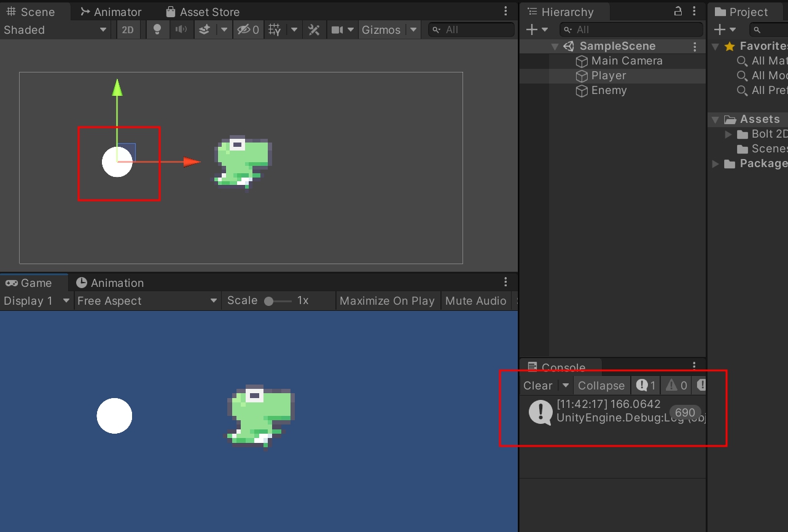This screenshot has width=788, height=532.
Task: Click the Scene view search field
Action: coord(472,29)
